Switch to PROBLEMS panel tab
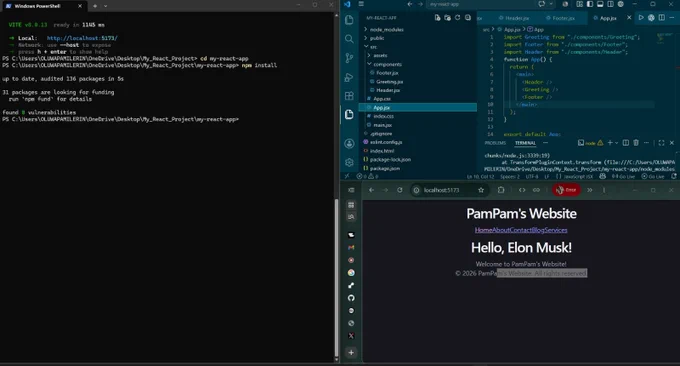 coord(495,143)
